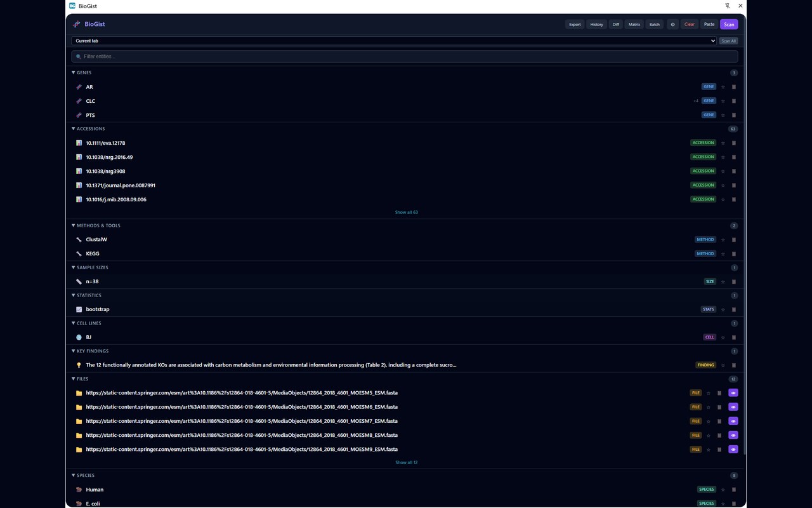The width and height of the screenshot is (812, 508).
Task: Collapse the Sample Sizes section
Action: tap(89, 267)
